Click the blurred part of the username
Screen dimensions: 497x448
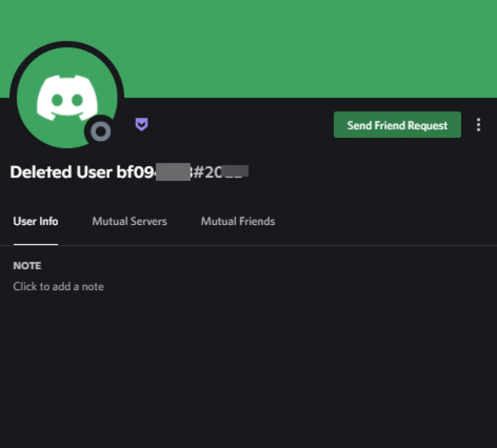[173, 172]
